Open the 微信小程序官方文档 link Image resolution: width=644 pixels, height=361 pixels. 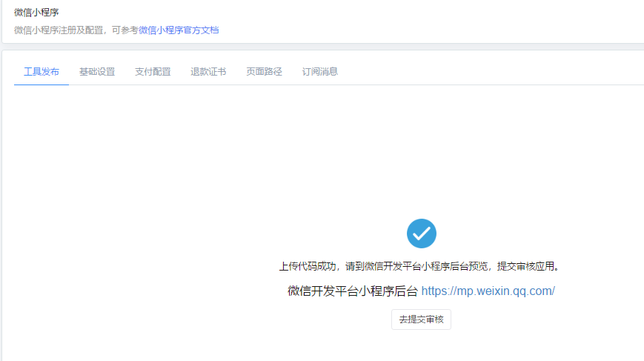coord(179,30)
